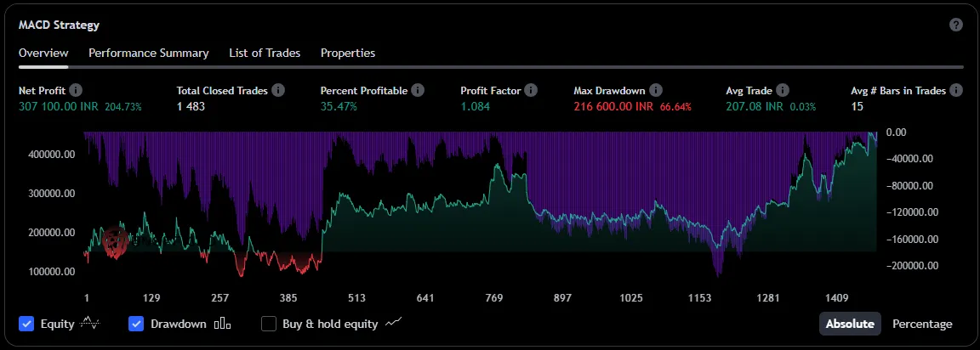The height and width of the screenshot is (350, 980).
Task: Click info icon beside Total Closed Trades
Action: coord(277,90)
